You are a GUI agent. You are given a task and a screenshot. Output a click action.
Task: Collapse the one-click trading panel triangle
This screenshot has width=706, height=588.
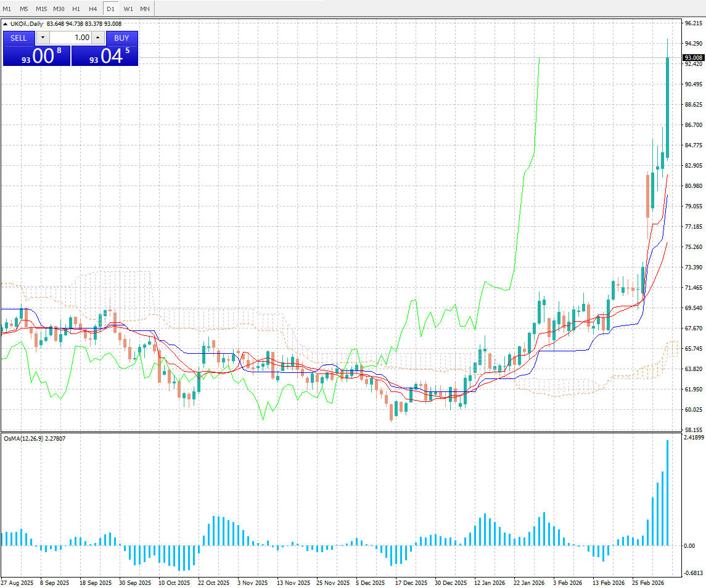click(6, 24)
